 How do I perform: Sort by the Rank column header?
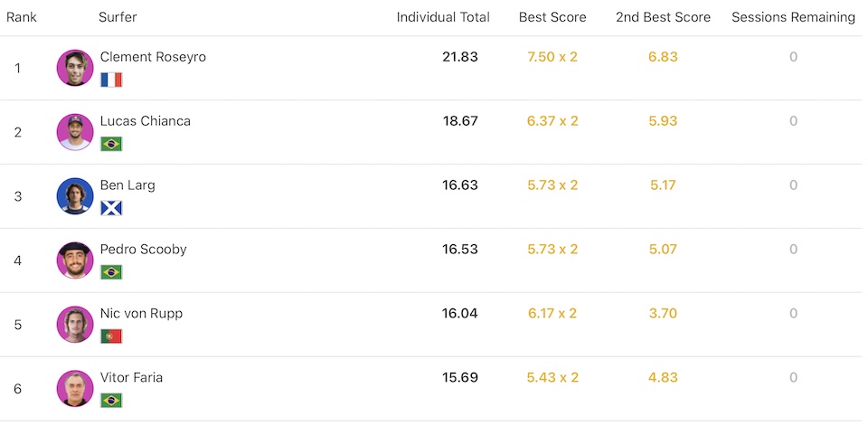click(22, 17)
